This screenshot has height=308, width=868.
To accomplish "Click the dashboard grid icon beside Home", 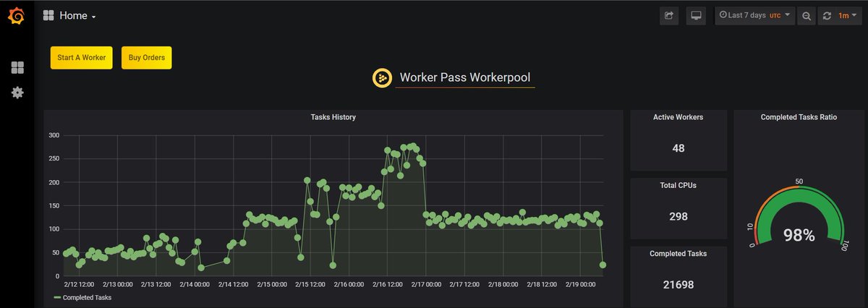I will [49, 15].
